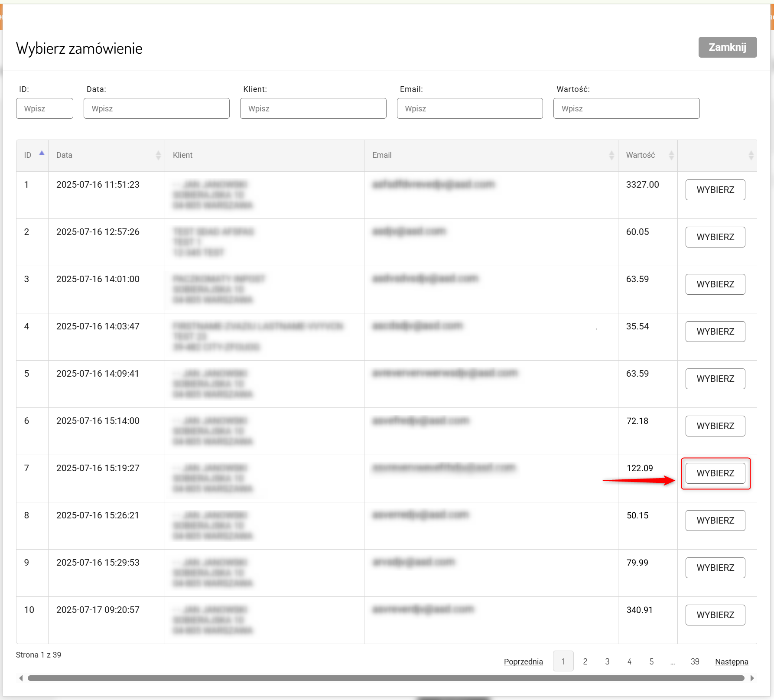Jump to last page 39
774x700 pixels.
point(695,661)
